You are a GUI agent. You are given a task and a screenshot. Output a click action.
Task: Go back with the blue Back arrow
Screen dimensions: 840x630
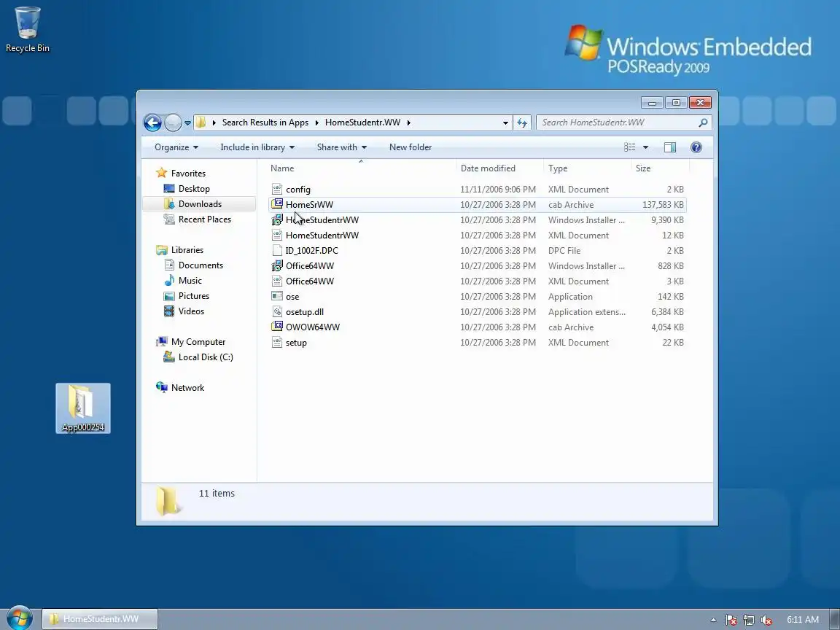[x=152, y=122]
